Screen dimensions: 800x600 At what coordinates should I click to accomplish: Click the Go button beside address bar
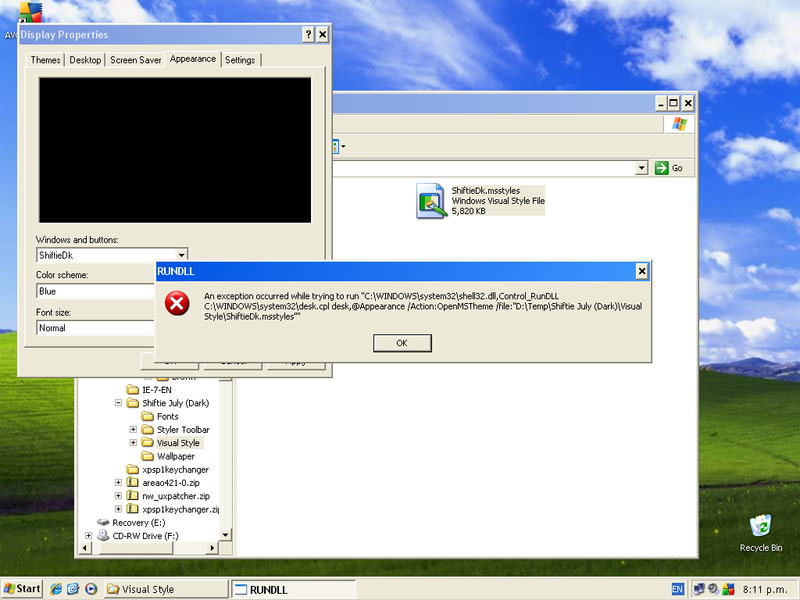(x=669, y=168)
